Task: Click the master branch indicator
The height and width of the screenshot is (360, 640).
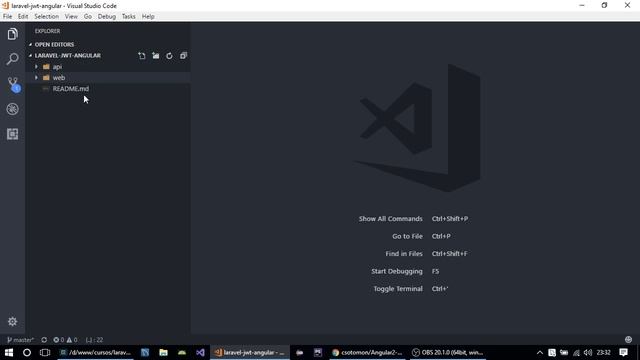Action: pyautogui.click(x=20, y=340)
